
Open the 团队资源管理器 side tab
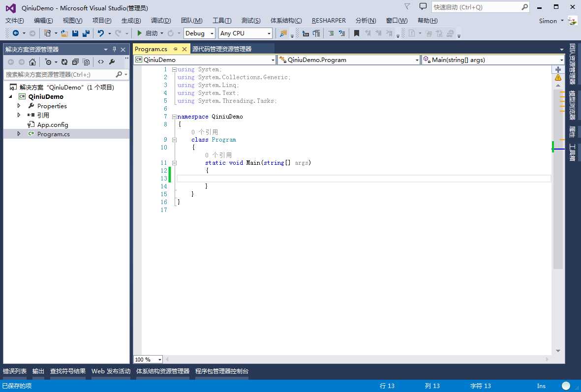(x=572, y=64)
